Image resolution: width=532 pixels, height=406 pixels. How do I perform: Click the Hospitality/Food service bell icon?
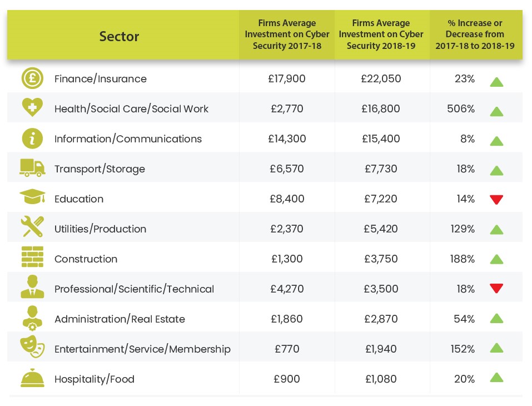click(32, 379)
